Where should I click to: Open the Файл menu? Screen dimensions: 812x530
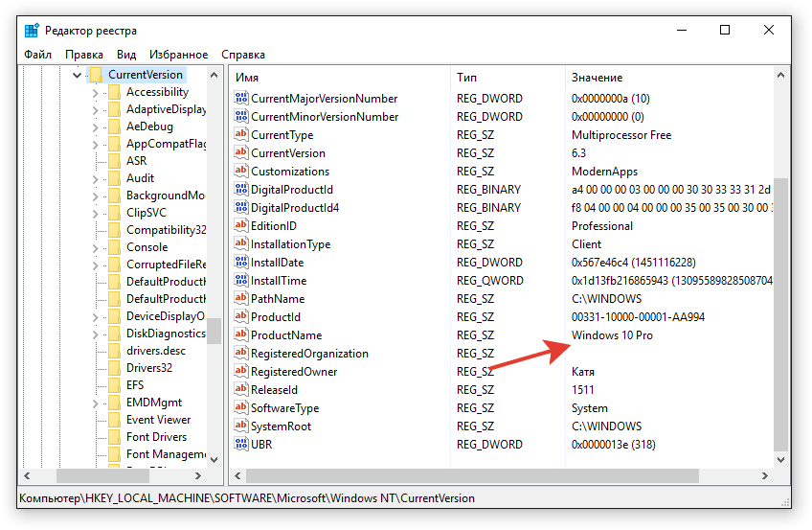[38, 55]
